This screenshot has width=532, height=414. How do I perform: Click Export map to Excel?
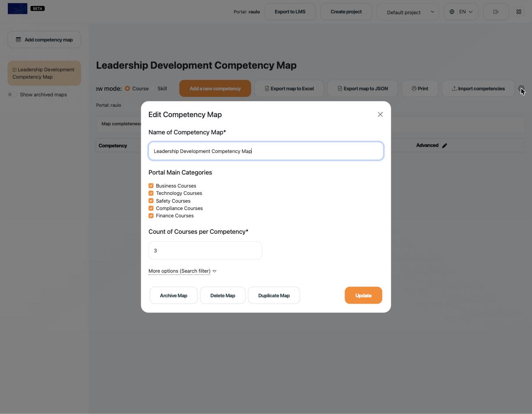[289, 89]
